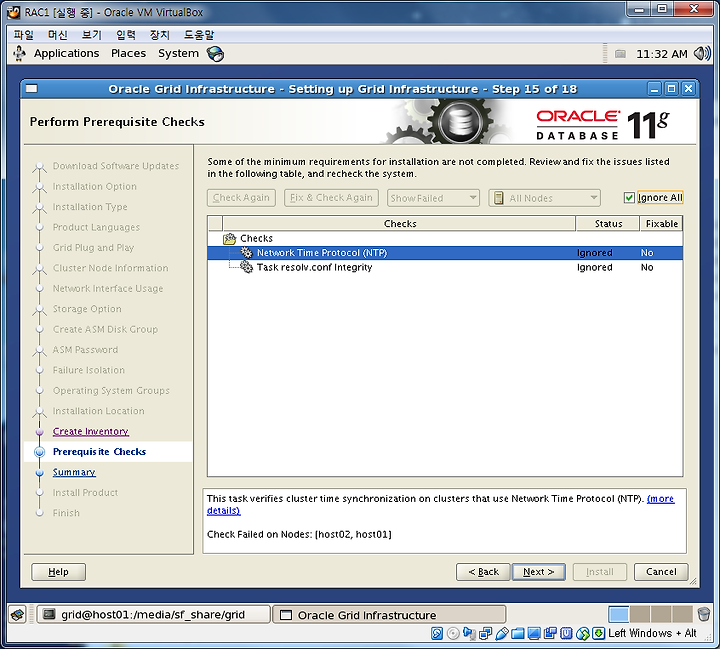
Task: Click the notification area icon beside the clock
Action: point(620,54)
